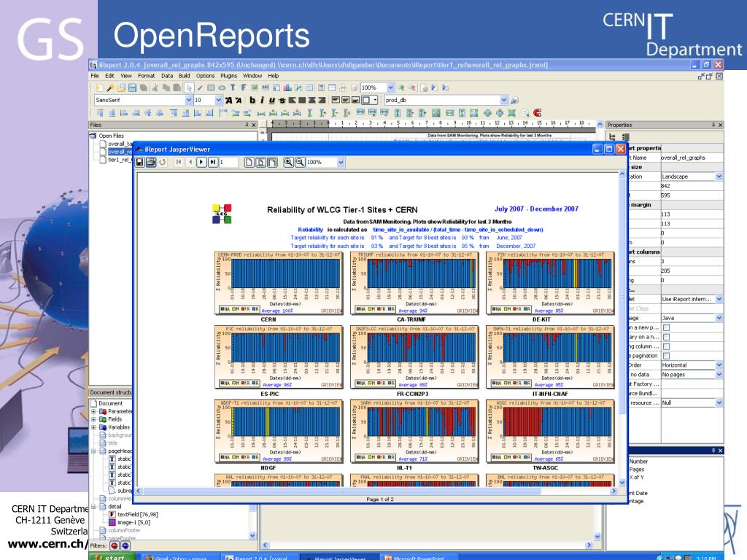Go to previous page in JasperViewer

190,163
